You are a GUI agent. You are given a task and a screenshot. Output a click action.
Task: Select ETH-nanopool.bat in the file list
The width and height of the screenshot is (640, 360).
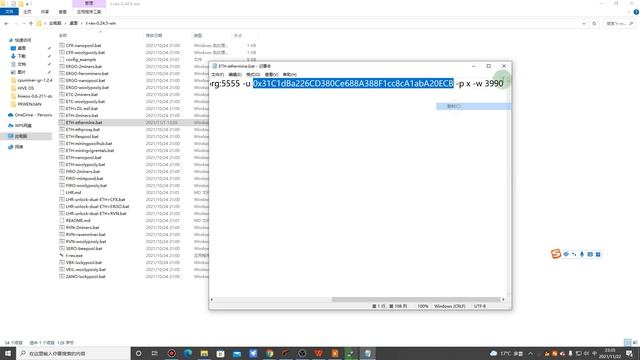coord(83,157)
